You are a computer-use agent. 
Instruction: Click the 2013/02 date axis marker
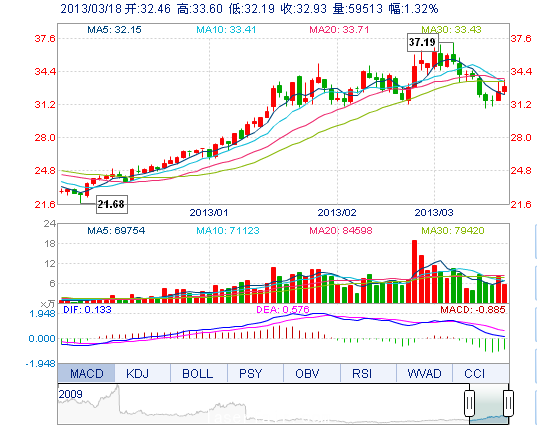[x=337, y=213]
